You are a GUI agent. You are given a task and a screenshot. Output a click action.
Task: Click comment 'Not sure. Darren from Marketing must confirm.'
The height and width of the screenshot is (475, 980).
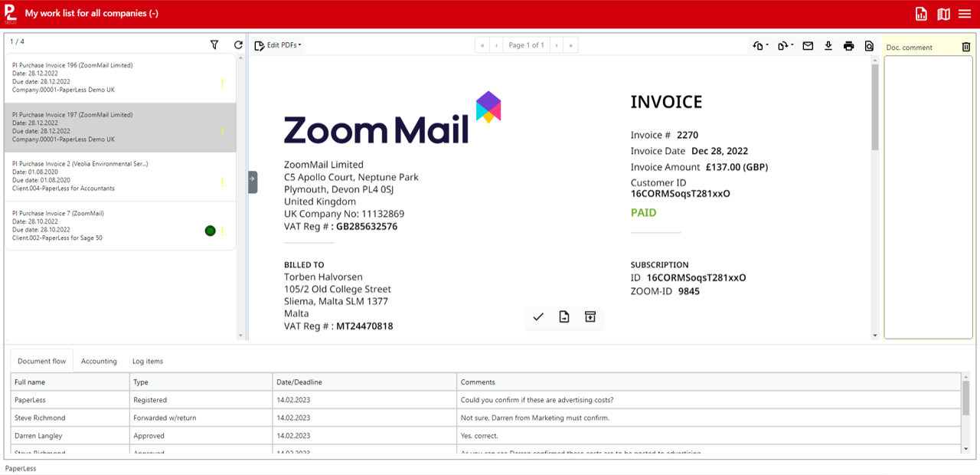click(x=535, y=418)
